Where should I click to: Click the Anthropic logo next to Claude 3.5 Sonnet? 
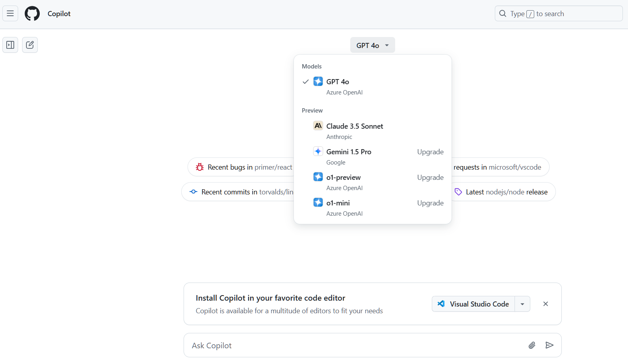(318, 126)
